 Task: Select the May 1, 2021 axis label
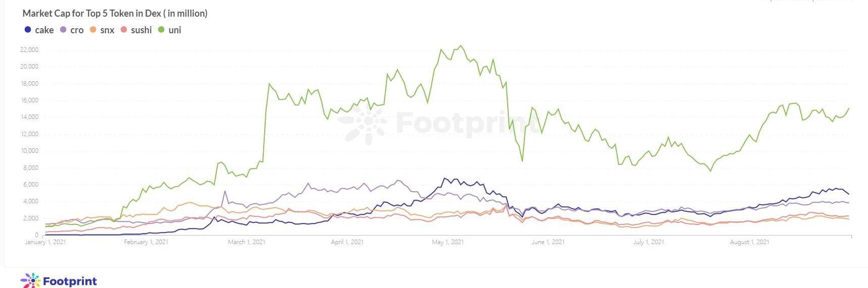click(x=448, y=242)
